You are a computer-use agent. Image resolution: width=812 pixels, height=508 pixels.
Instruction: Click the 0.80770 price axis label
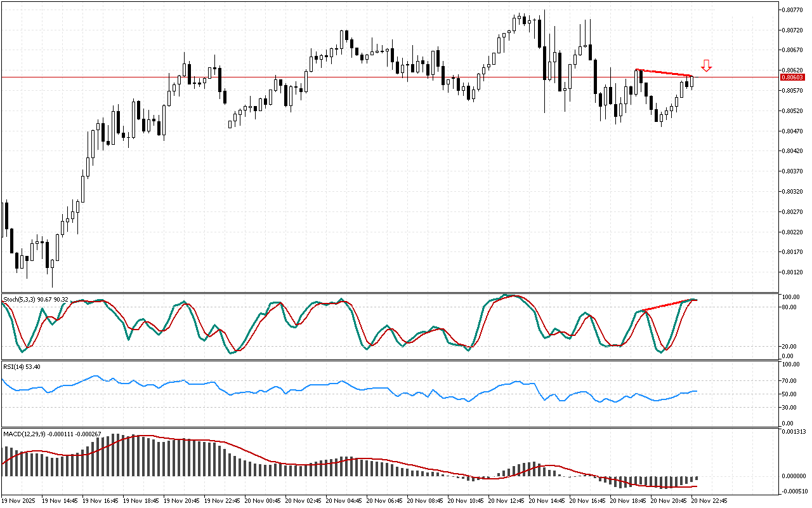coord(790,10)
